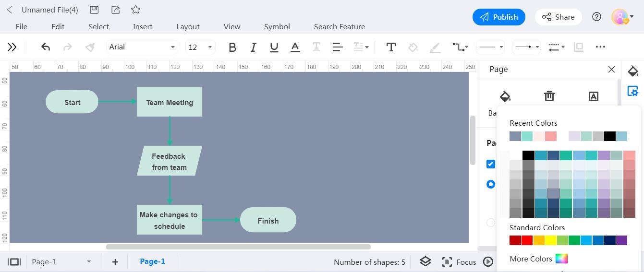Pick the yellow standard color swatch
Viewport: 644px width, 272px height.
(x=550, y=240)
